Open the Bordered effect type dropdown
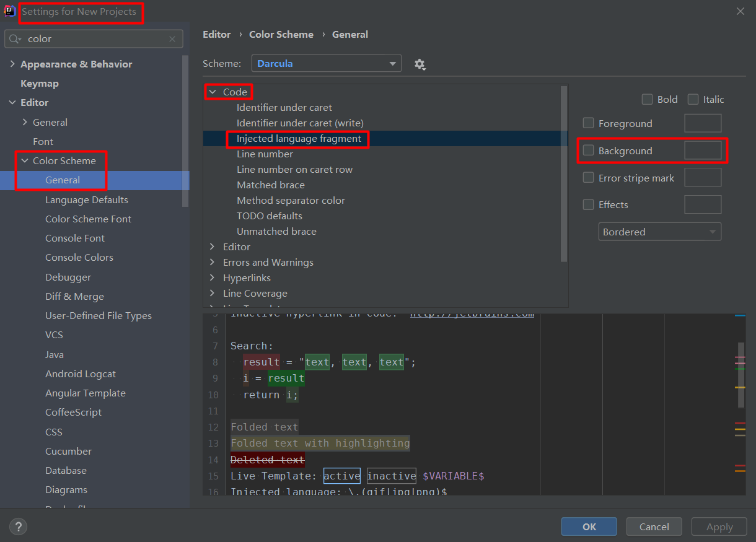 (659, 232)
